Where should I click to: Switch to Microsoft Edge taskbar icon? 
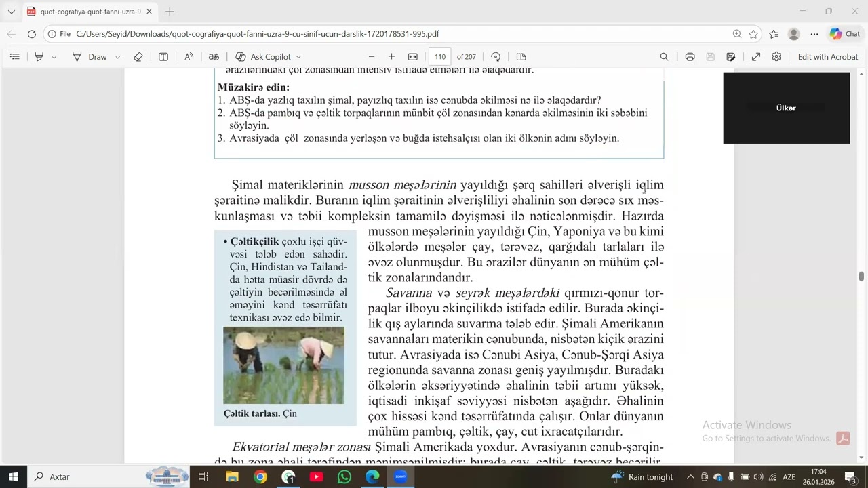[372, 476]
